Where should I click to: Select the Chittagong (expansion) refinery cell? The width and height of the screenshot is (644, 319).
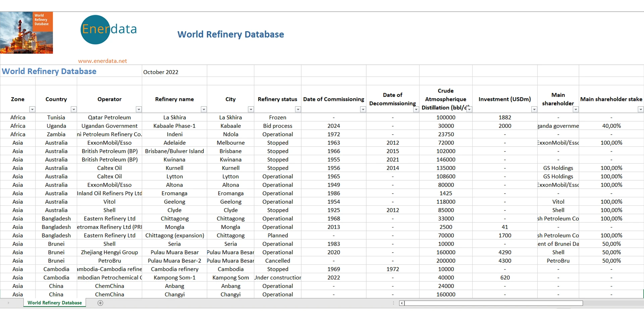pos(174,236)
